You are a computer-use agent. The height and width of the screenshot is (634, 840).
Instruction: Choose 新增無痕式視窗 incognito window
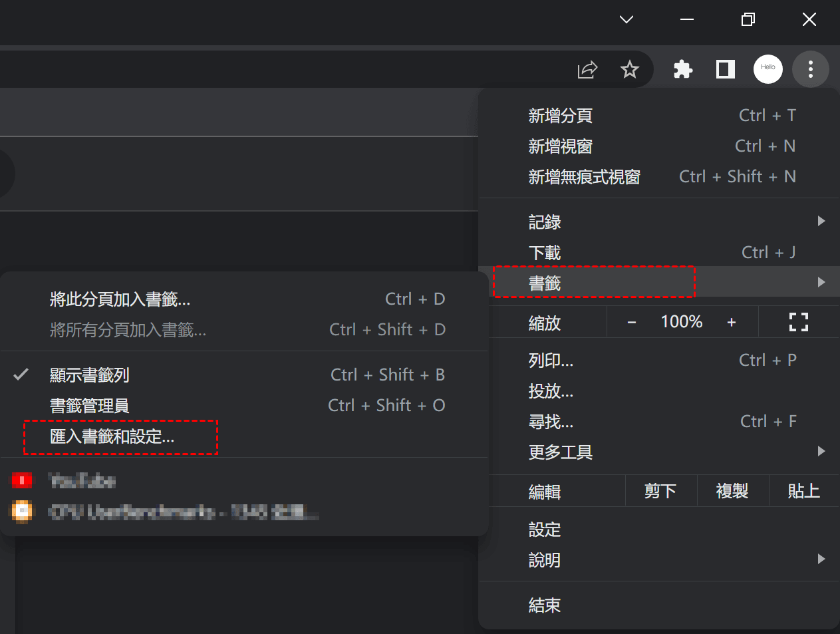(584, 177)
